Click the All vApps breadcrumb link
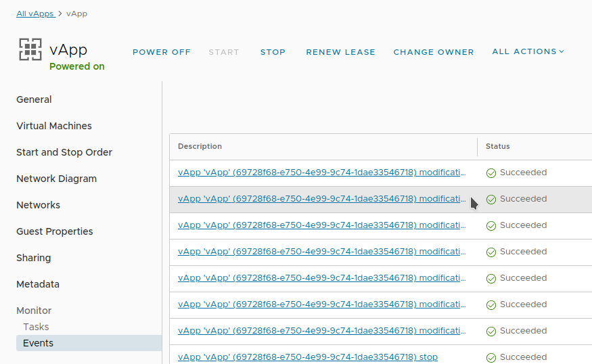592x364 pixels. [35, 14]
